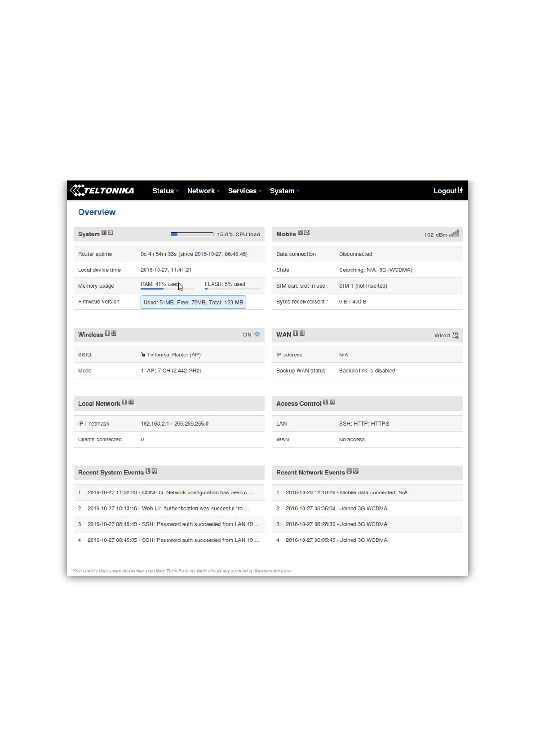Open the Recent System Events settings icon

pos(155,471)
